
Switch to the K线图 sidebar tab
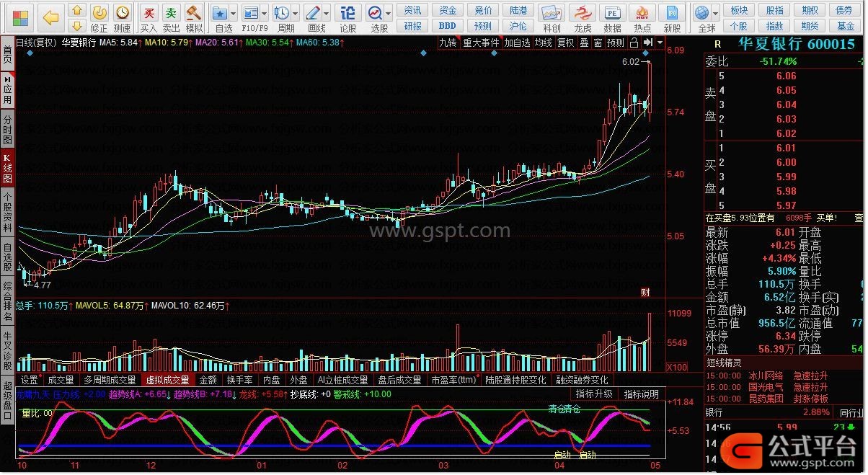7,168
